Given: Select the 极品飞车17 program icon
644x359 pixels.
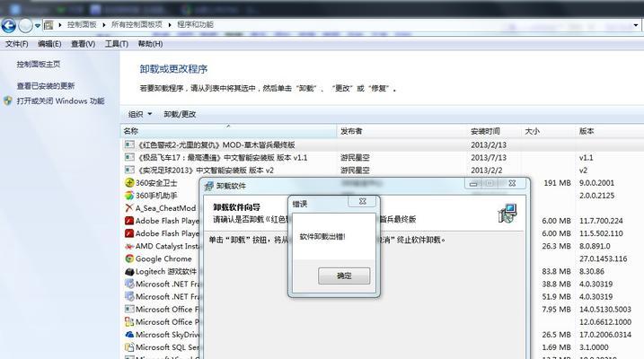Looking at the screenshot, I should [x=129, y=157].
